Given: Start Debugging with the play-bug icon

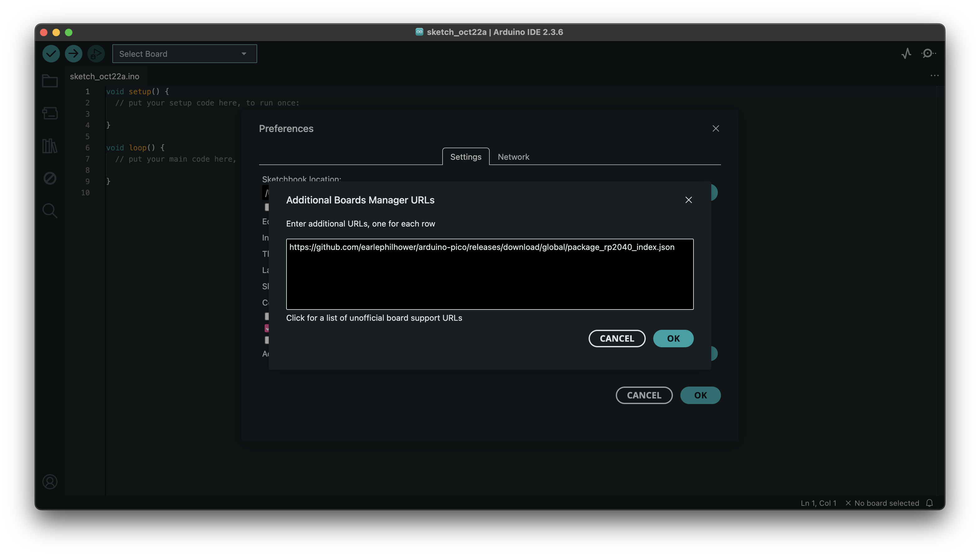Looking at the screenshot, I should click(96, 54).
